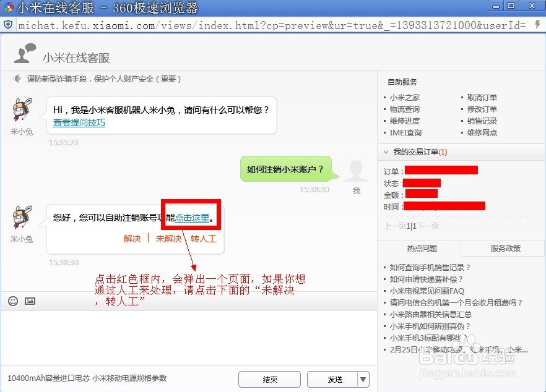Open the 2月25日小米移动电源 news item
546x392 pixels.
pos(459,349)
